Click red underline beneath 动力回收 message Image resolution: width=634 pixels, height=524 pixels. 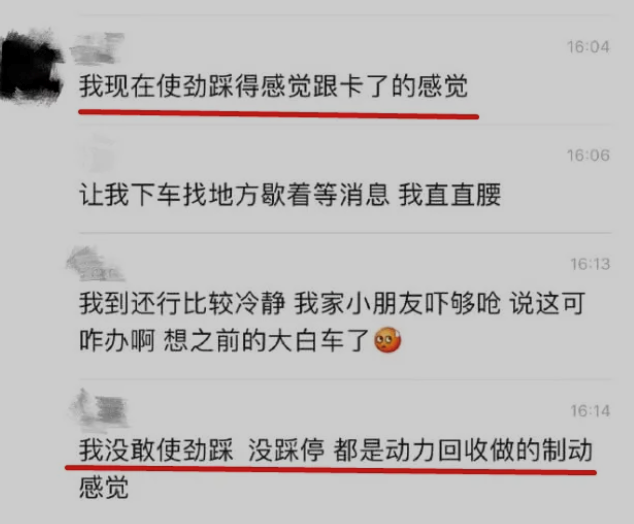(331, 469)
